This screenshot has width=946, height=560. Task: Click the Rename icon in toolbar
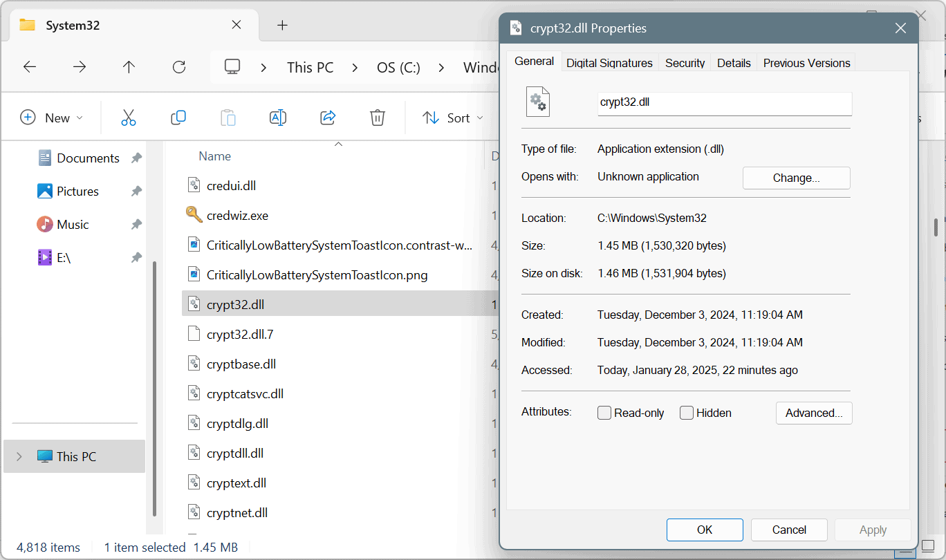(278, 118)
